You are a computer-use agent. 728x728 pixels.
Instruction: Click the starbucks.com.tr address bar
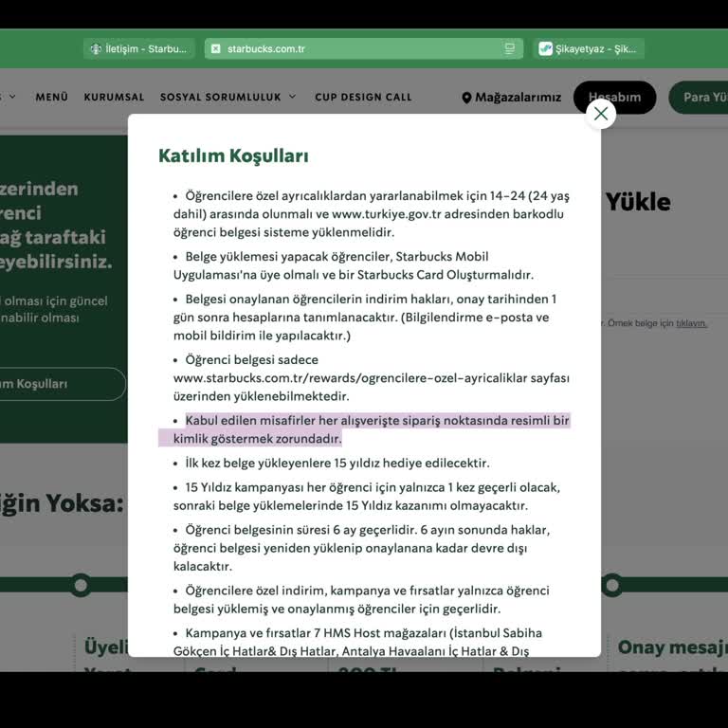[364, 48]
